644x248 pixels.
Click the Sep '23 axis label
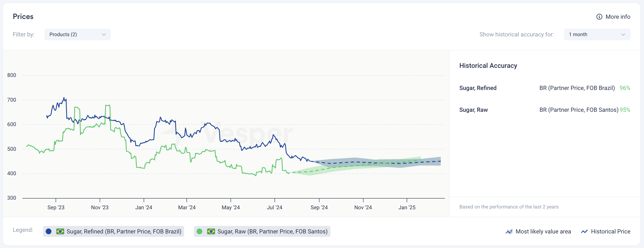pyautogui.click(x=56, y=207)
